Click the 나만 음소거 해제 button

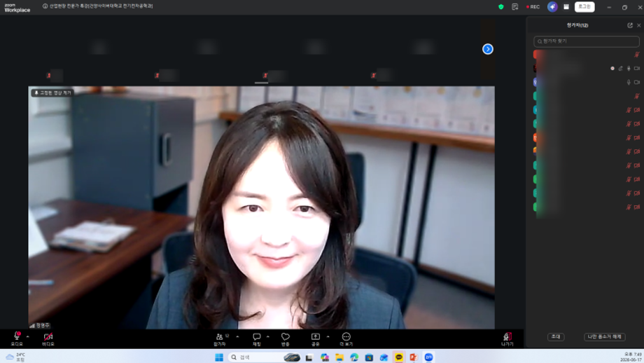[605, 336]
